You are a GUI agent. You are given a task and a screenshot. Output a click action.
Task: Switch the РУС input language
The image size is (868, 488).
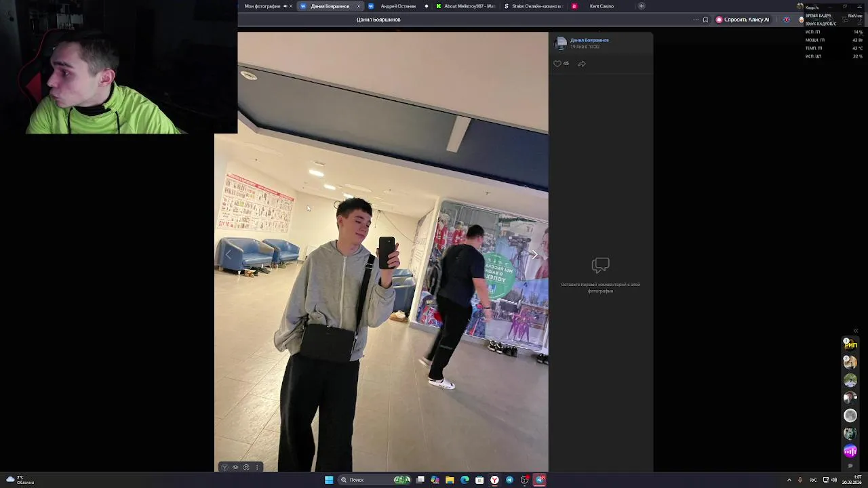(x=813, y=480)
